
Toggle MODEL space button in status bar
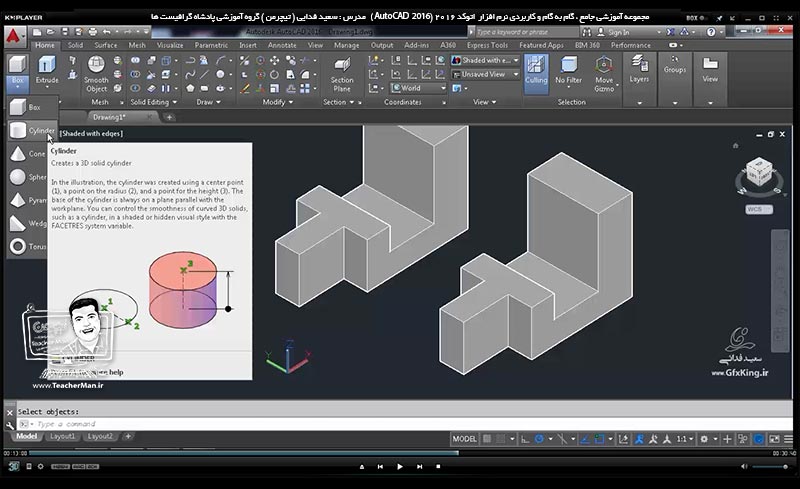[x=464, y=439]
